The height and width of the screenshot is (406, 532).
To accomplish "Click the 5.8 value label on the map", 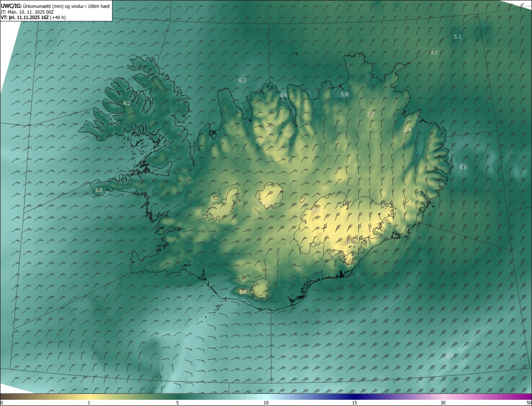I will 345,95.
